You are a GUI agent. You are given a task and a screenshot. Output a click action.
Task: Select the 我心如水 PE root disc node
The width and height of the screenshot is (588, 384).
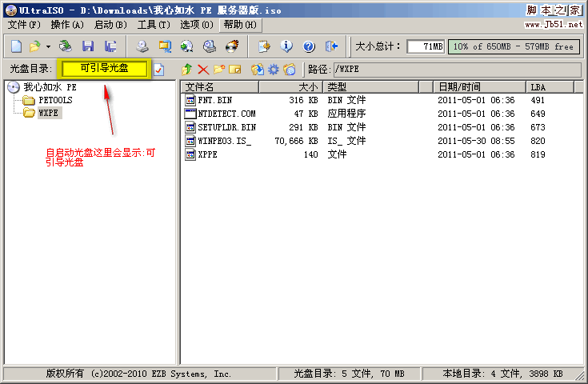50,87
